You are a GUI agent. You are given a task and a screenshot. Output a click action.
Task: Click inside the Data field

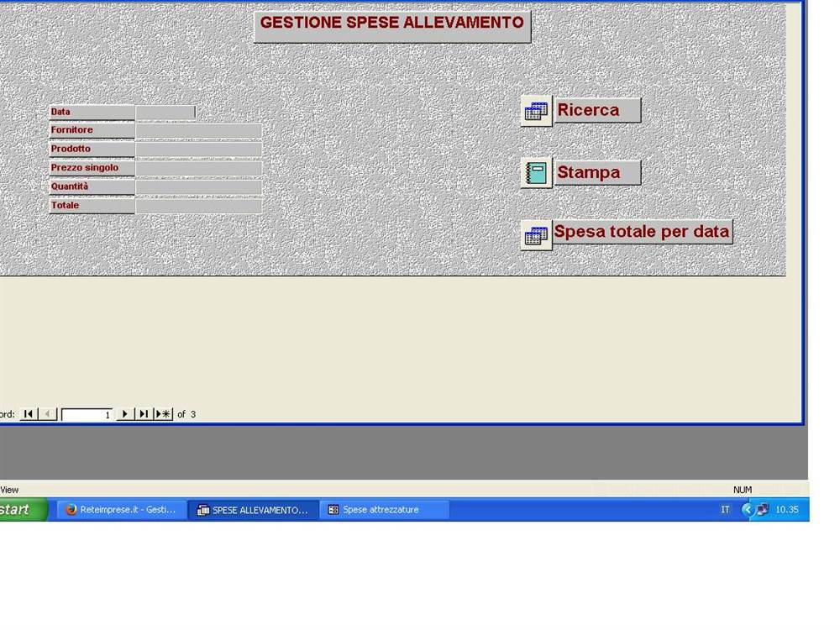pos(165,111)
